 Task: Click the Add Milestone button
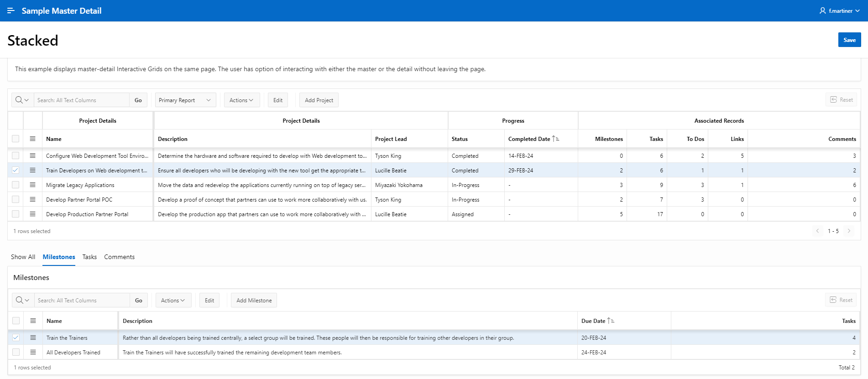click(x=254, y=300)
